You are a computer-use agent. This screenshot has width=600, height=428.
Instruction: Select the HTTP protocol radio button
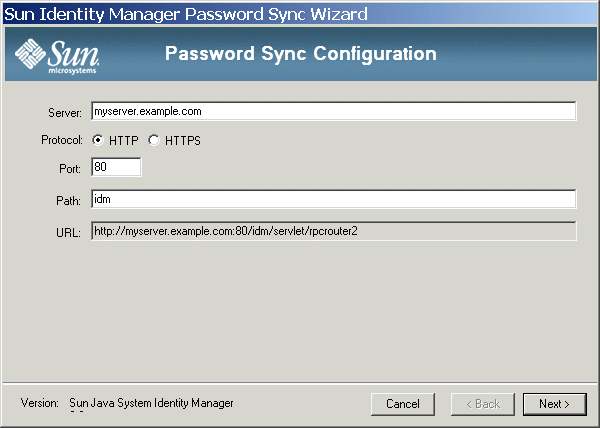(98, 140)
